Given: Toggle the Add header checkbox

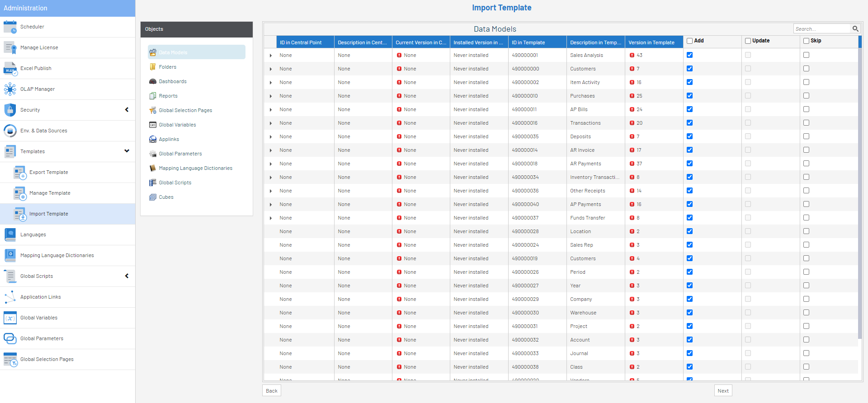Looking at the screenshot, I should click(x=689, y=41).
